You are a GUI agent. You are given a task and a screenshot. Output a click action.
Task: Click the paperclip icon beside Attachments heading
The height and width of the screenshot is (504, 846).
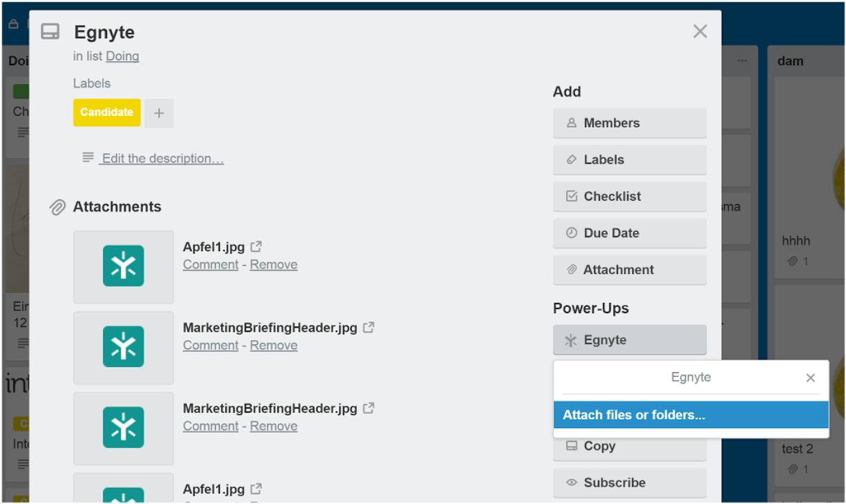coord(58,207)
